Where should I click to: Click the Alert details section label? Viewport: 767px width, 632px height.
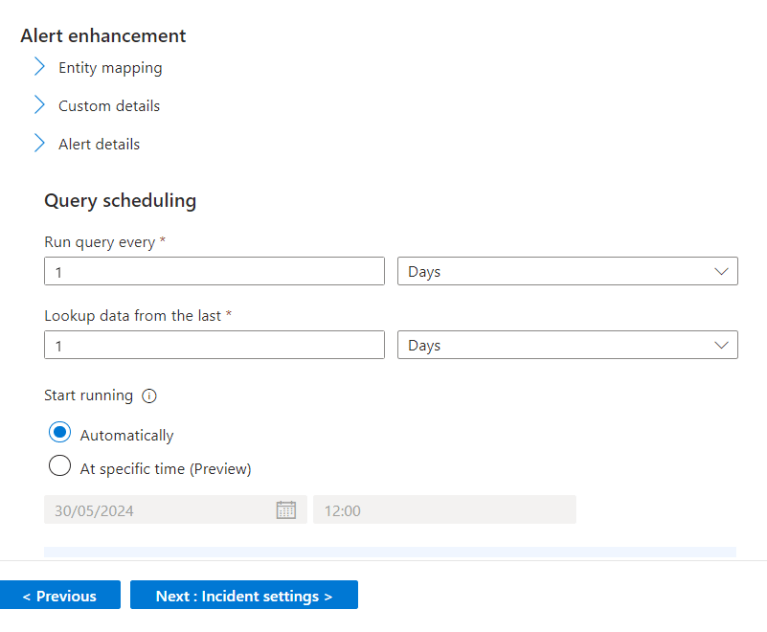coord(99,144)
